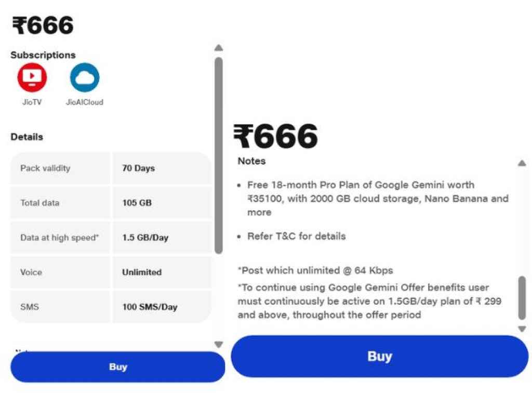532x393 pixels.
Task: Select the ₹666 heading on the left
Action: tap(42, 23)
